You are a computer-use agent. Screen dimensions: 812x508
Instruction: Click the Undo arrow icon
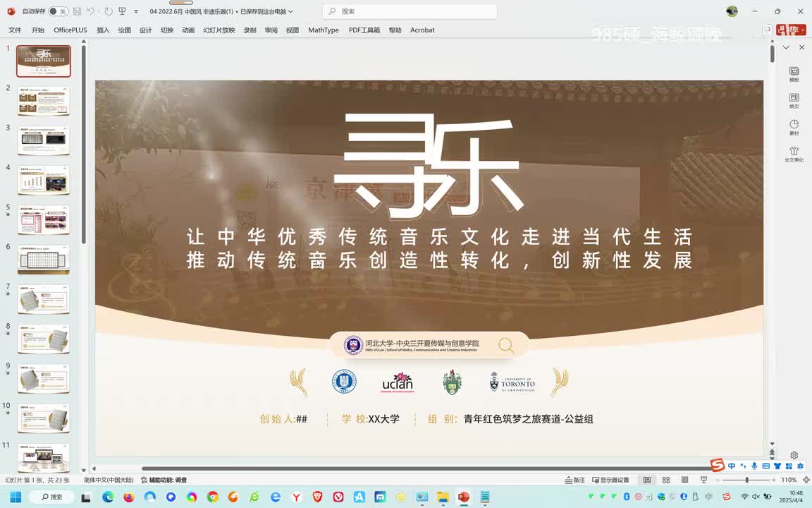click(x=91, y=11)
